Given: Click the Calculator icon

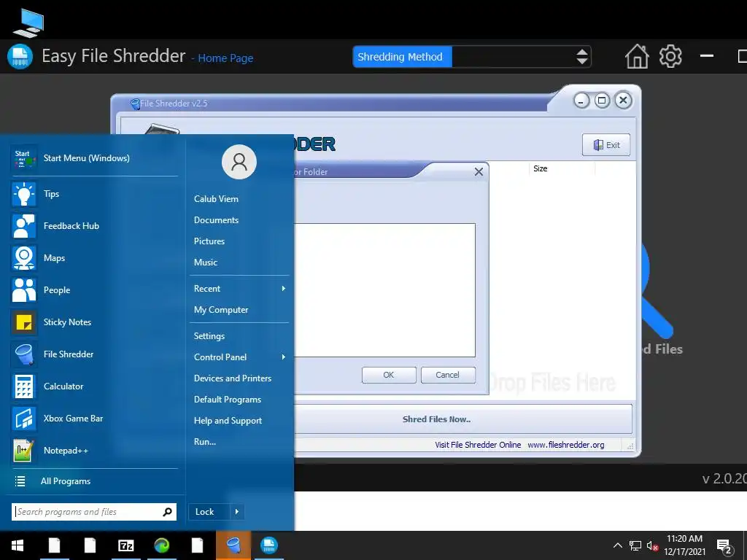Looking at the screenshot, I should (x=24, y=386).
